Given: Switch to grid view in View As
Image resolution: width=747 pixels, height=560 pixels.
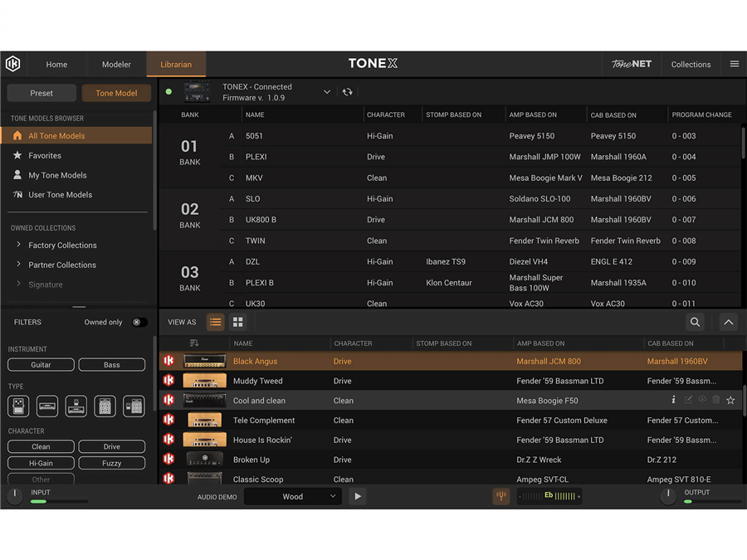Looking at the screenshot, I should (237, 322).
